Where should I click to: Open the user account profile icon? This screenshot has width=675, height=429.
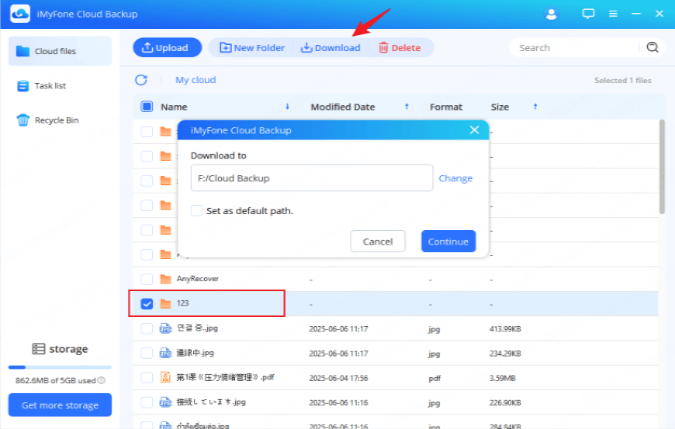(x=551, y=14)
